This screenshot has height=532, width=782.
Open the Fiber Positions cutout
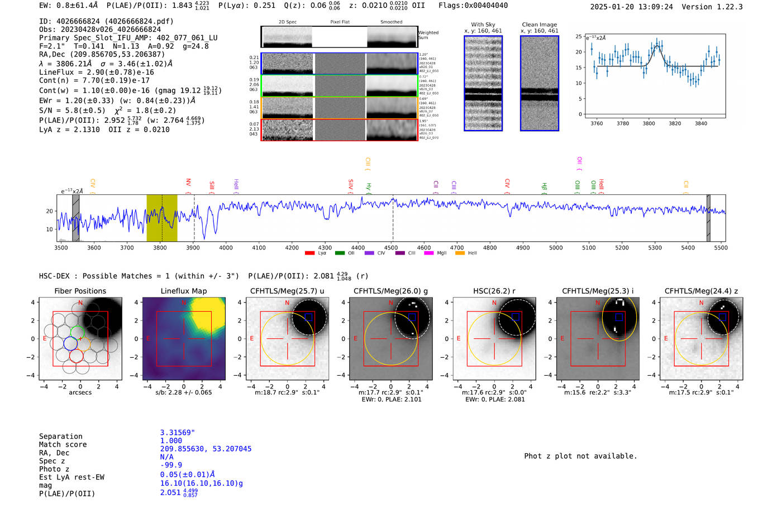pos(80,338)
